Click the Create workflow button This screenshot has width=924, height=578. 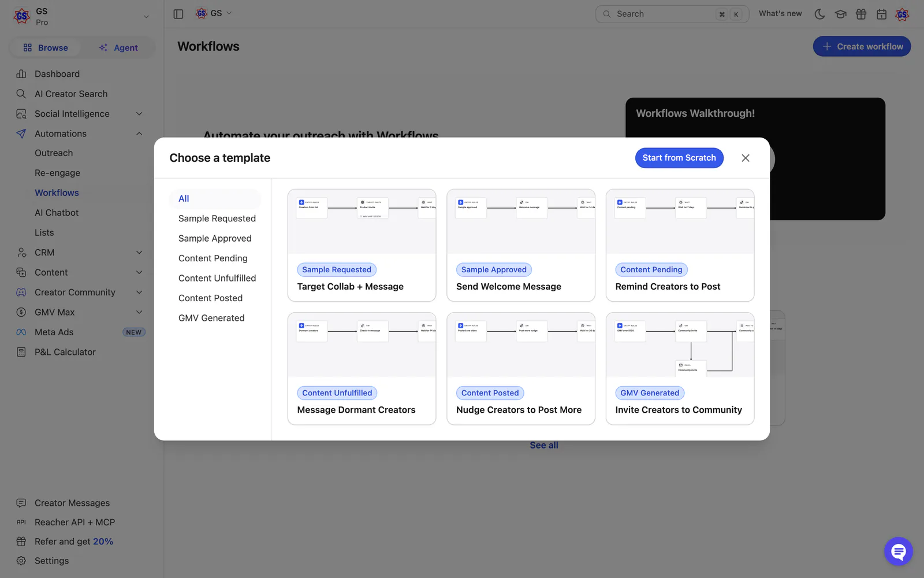862,47
